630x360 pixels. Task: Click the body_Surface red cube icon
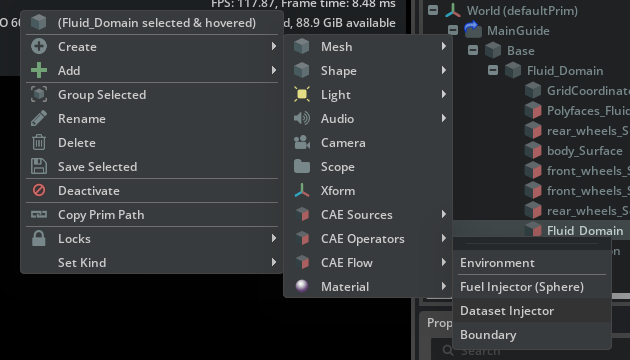pos(533,151)
